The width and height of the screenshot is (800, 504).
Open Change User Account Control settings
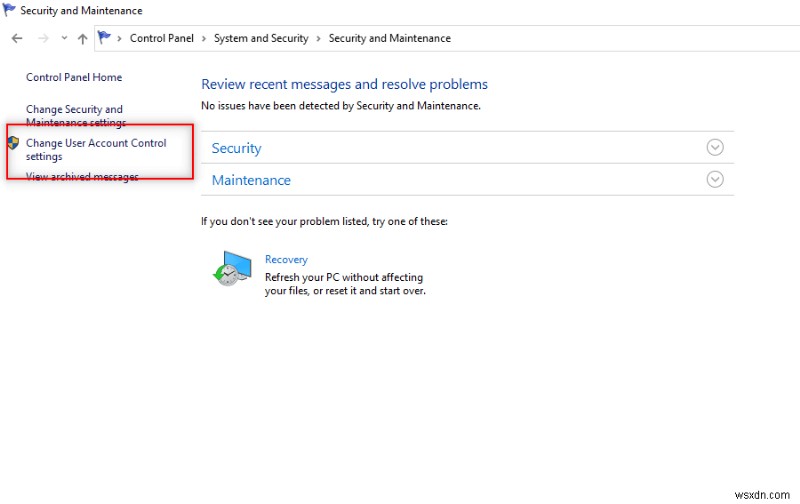point(96,149)
